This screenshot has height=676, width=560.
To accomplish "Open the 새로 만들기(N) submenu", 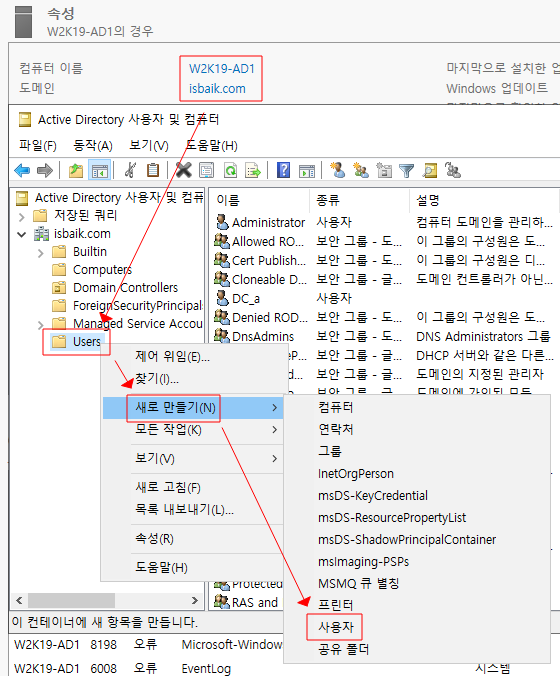I will click(193, 407).
